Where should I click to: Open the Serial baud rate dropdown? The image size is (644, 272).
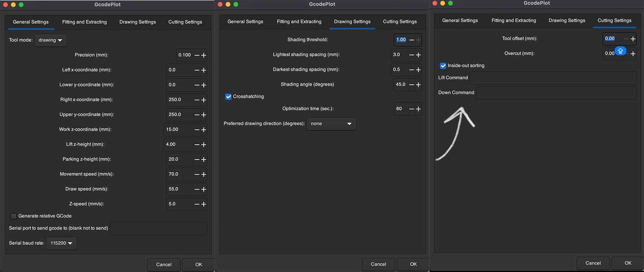pyautogui.click(x=61, y=243)
